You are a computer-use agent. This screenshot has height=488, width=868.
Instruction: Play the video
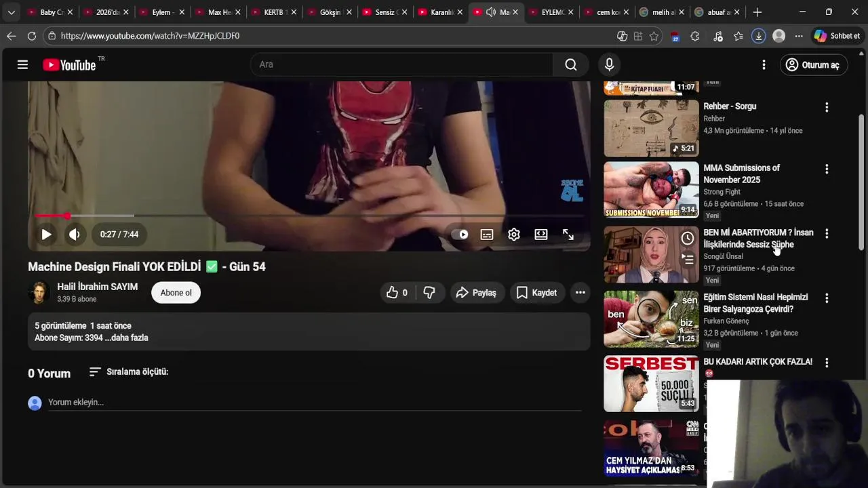(x=46, y=235)
